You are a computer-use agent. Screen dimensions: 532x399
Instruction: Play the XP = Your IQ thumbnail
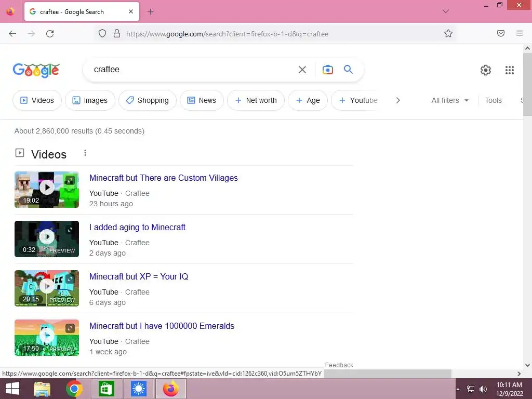pyautogui.click(x=47, y=288)
